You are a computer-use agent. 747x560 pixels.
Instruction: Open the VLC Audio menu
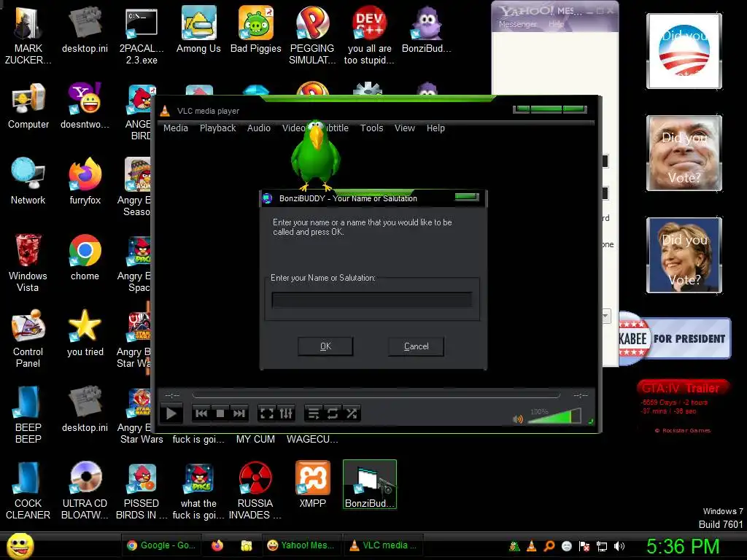click(x=259, y=128)
